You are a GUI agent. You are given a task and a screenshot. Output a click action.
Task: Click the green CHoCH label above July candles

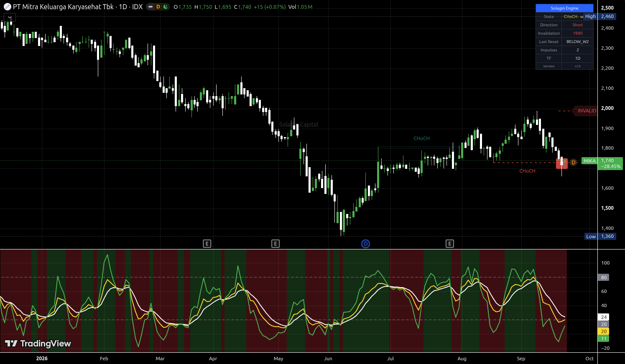pyautogui.click(x=421, y=138)
